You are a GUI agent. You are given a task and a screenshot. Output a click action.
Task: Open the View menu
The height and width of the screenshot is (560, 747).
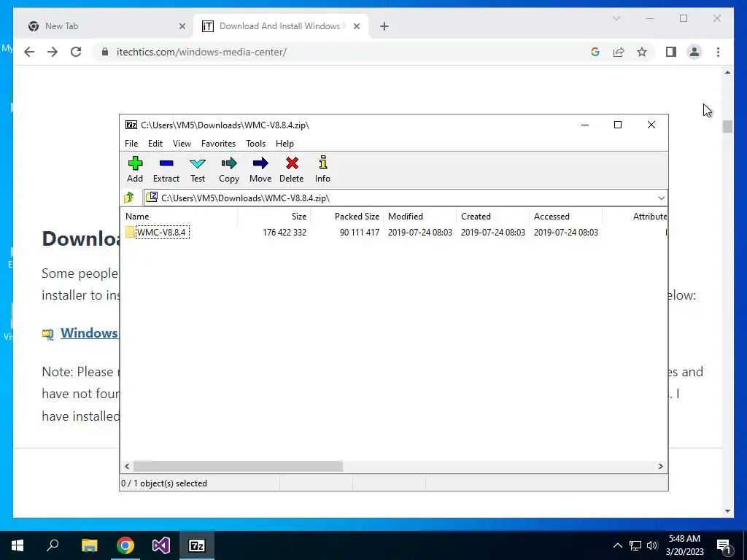point(182,144)
